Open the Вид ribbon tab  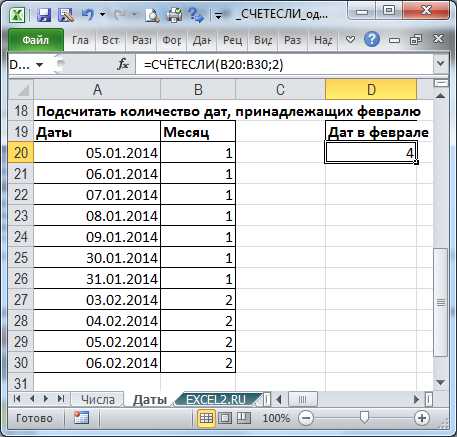pyautogui.click(x=263, y=40)
